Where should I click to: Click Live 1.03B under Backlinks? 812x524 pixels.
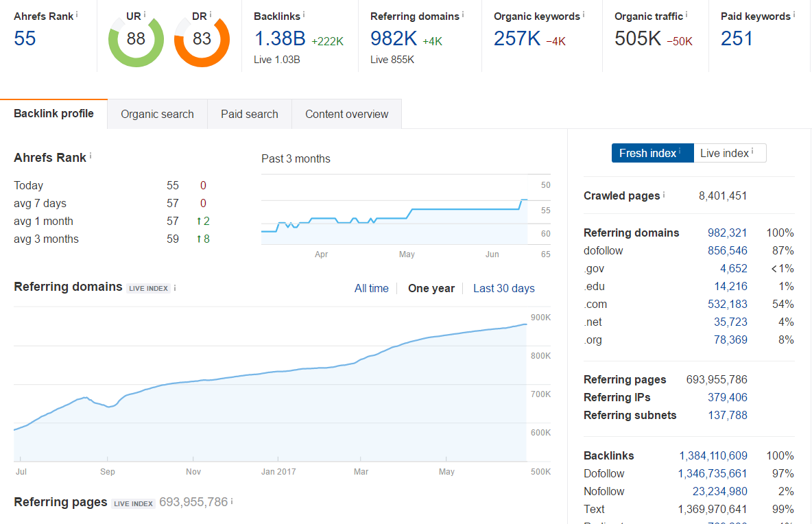(x=277, y=60)
